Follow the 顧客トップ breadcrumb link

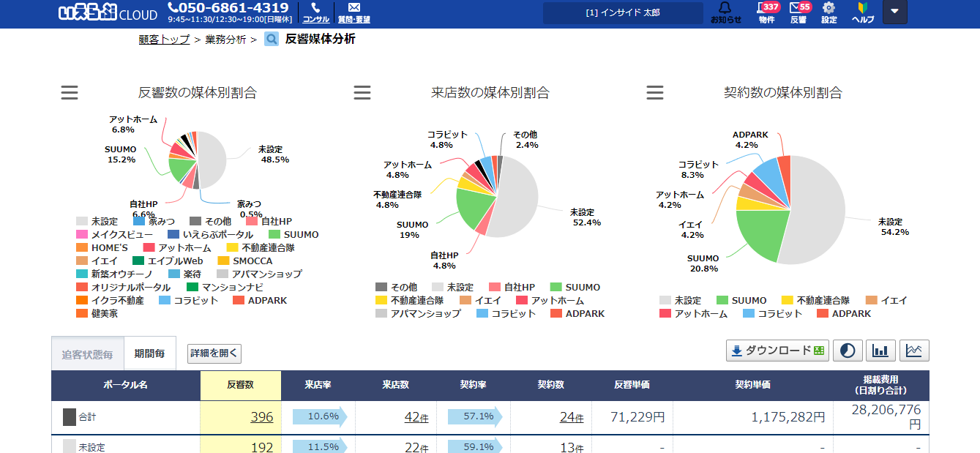164,40
